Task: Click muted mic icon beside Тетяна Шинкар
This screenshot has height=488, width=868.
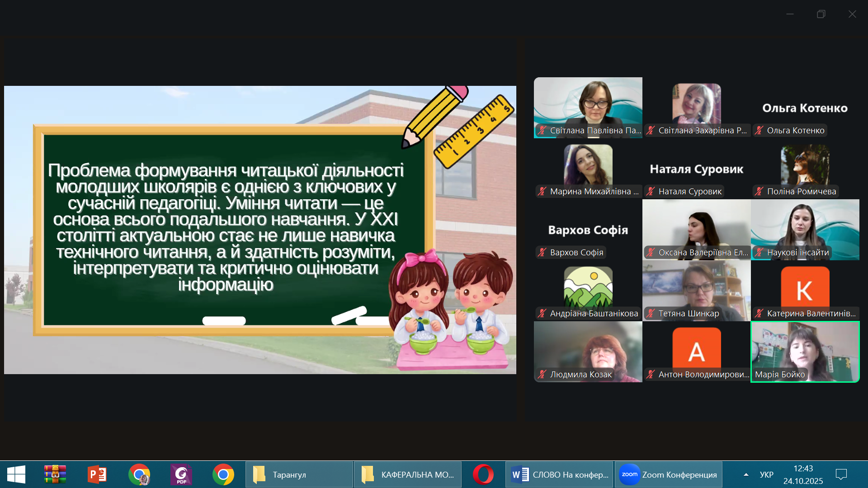Action: tap(651, 314)
